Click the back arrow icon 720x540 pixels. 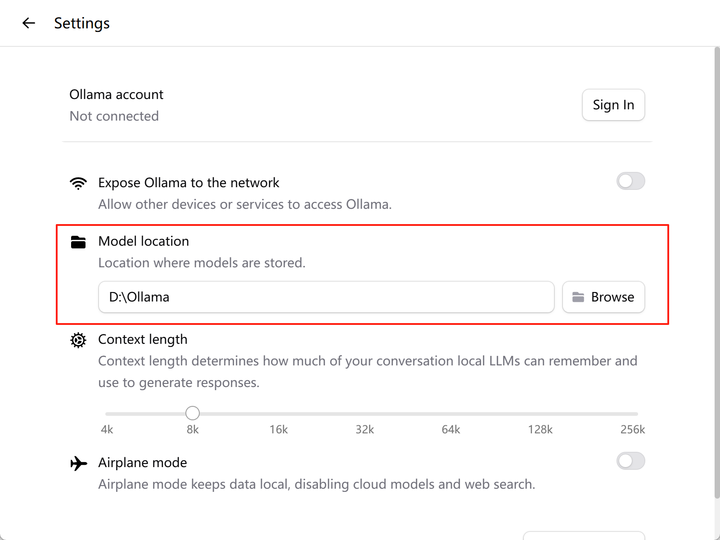pyautogui.click(x=28, y=23)
